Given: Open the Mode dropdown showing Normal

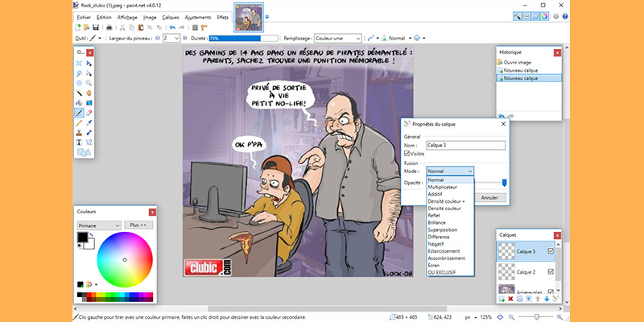Looking at the screenshot, I should click(x=450, y=171).
